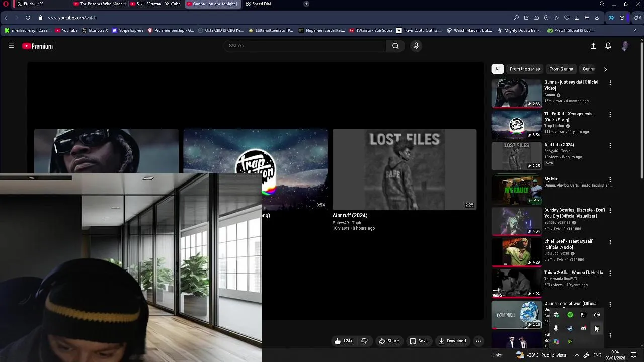Show more filter chips arrow
Image resolution: width=644 pixels, height=362 pixels.
click(x=605, y=69)
